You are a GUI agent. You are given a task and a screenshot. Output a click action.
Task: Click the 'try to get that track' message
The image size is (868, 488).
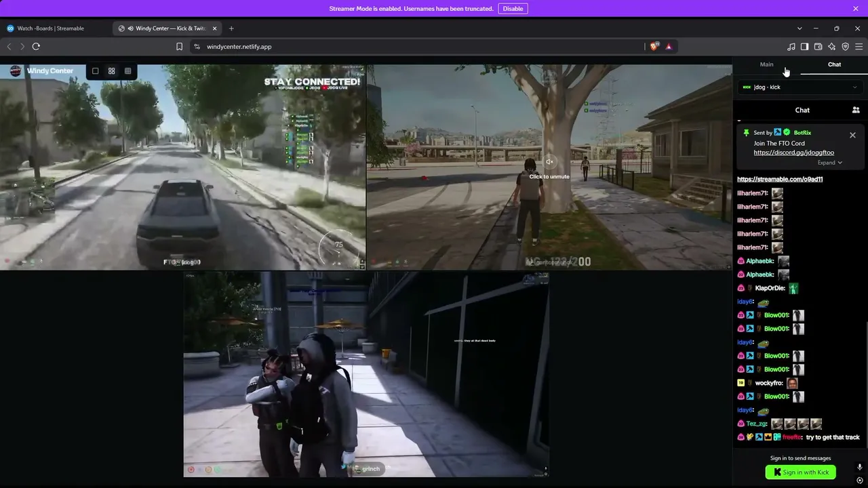[833, 437]
